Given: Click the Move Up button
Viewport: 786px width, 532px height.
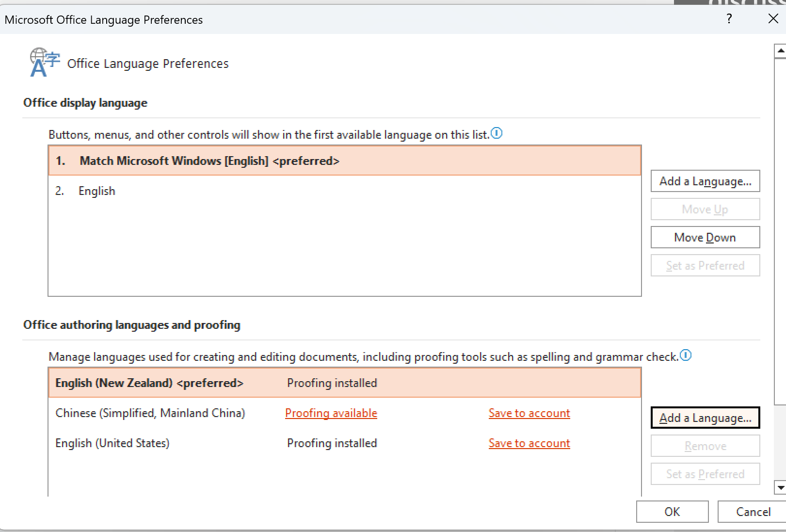Looking at the screenshot, I should 705,209.
